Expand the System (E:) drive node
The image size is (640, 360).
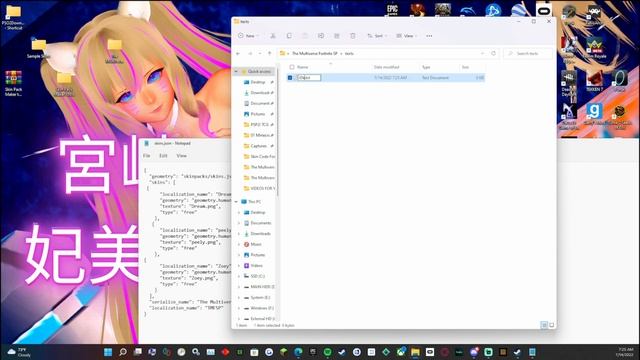point(239,297)
